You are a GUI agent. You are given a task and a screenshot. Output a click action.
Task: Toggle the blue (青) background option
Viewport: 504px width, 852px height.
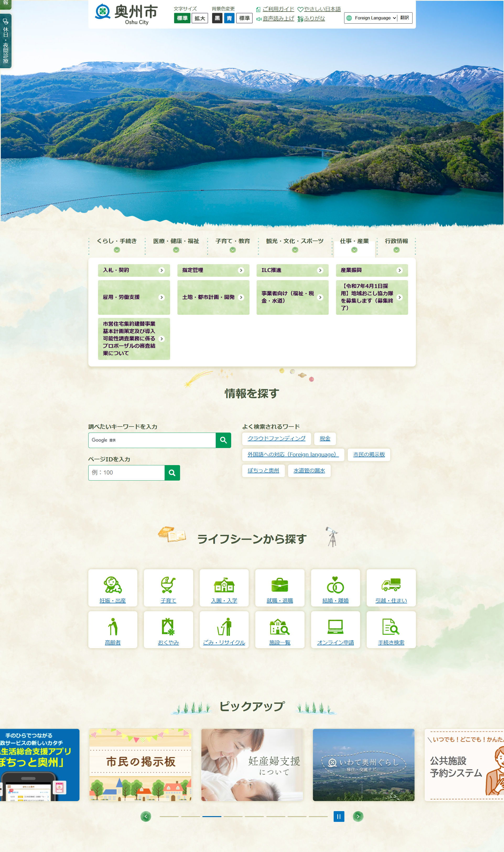(x=229, y=18)
